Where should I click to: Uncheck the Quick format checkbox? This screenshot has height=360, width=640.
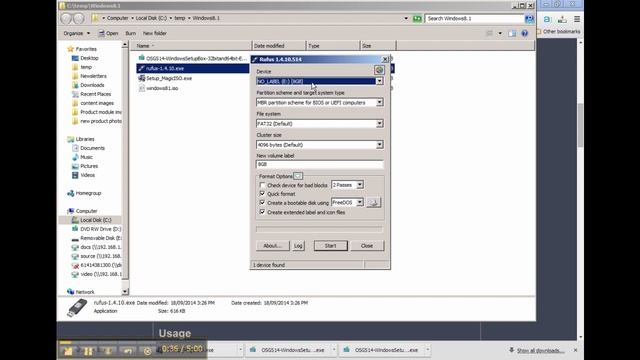tap(262, 193)
